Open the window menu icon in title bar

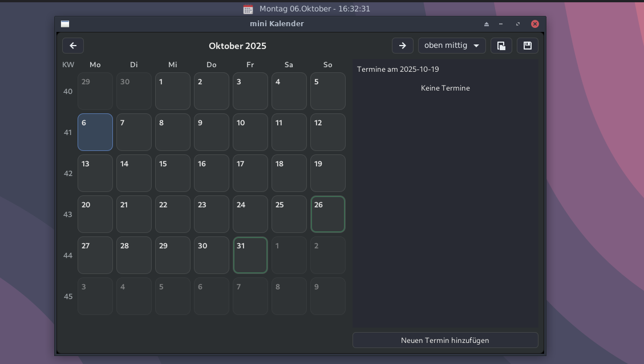[x=65, y=24]
